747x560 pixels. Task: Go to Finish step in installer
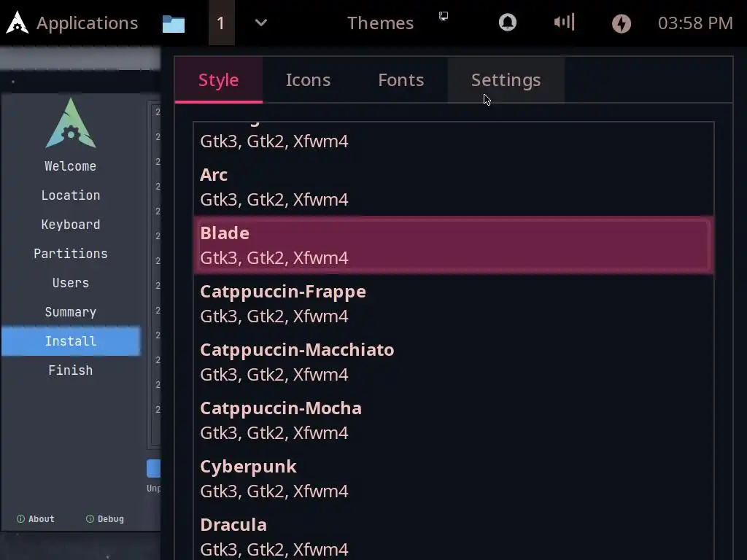point(71,370)
